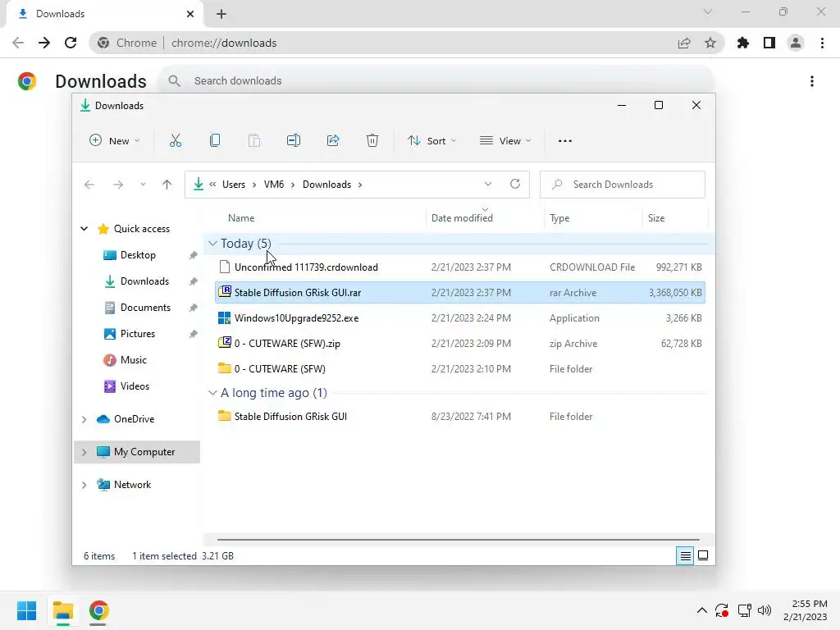Open Pictures in the navigation pane
Viewport: 840px width, 630px height.
tap(138, 334)
